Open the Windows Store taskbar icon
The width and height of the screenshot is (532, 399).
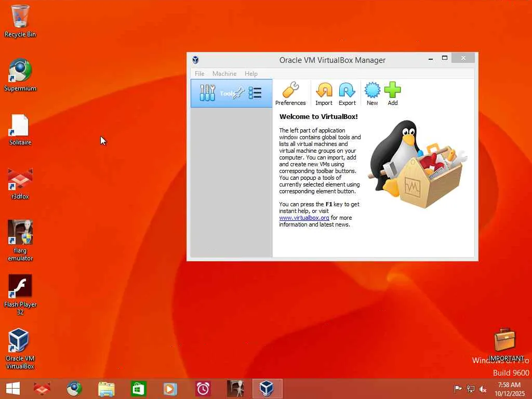(138, 389)
